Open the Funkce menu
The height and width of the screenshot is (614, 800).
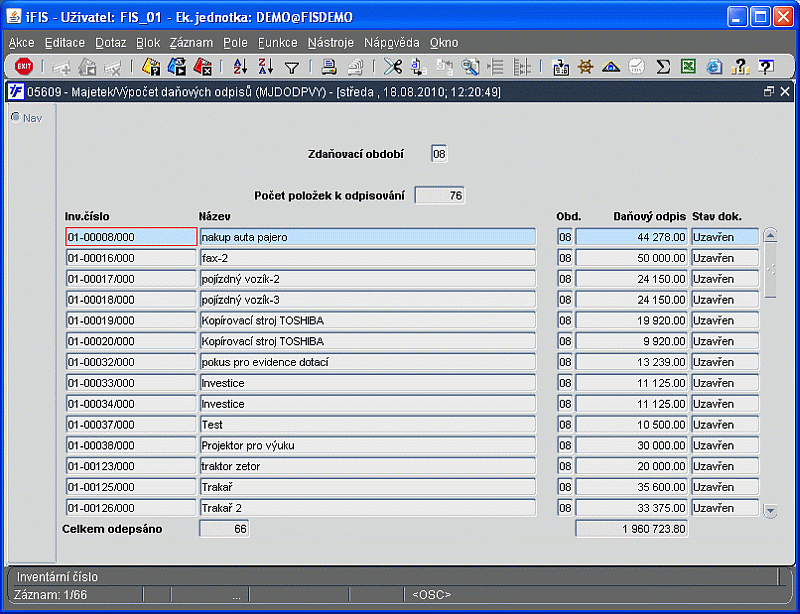(278, 42)
